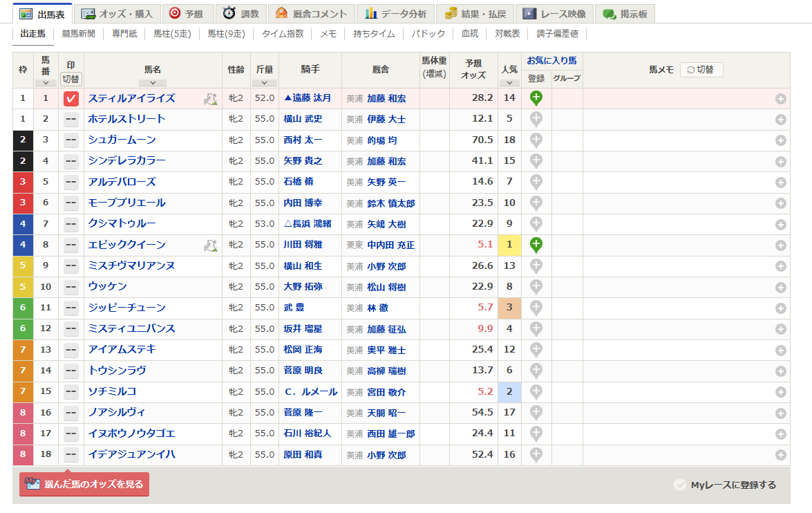Toggle mark box for ホテルストリート

[x=71, y=120]
